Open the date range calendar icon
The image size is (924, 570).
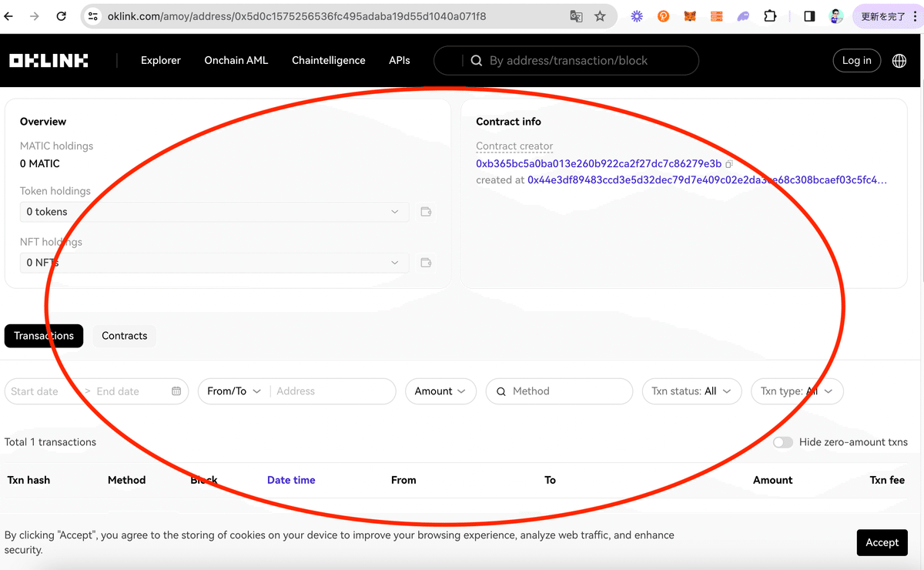[176, 391]
